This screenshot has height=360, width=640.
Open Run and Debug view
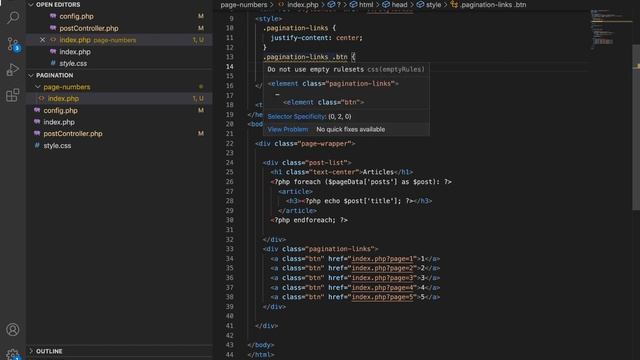pyautogui.click(x=13, y=70)
